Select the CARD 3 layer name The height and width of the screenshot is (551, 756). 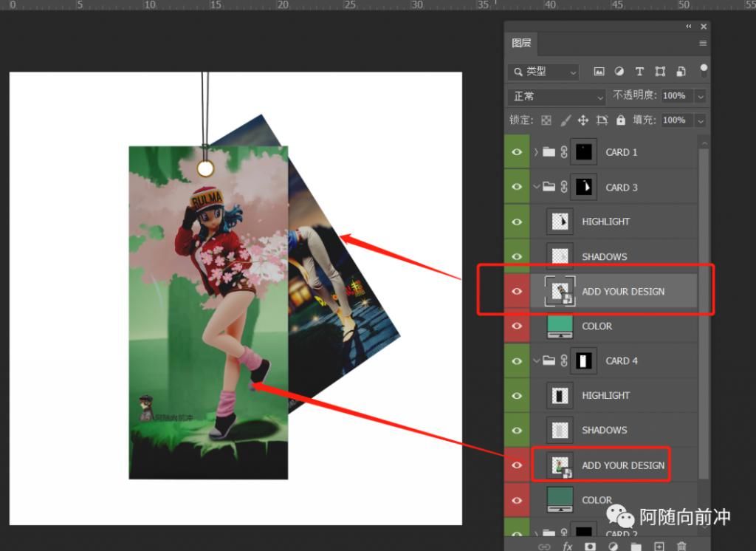point(622,188)
